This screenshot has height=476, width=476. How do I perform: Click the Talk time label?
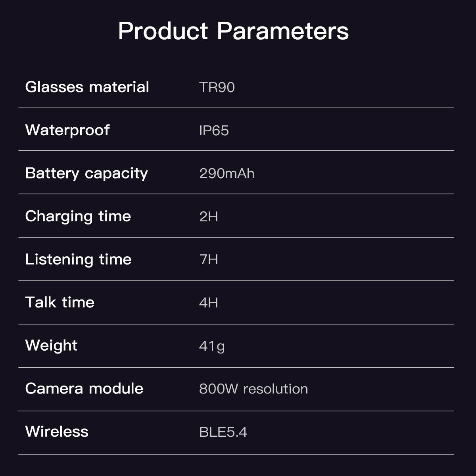(59, 303)
